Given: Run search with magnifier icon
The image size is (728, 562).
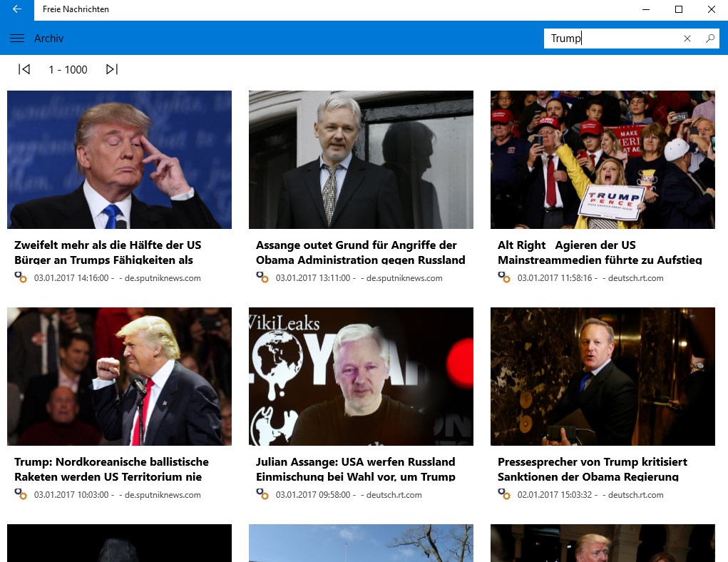Looking at the screenshot, I should [x=710, y=39].
